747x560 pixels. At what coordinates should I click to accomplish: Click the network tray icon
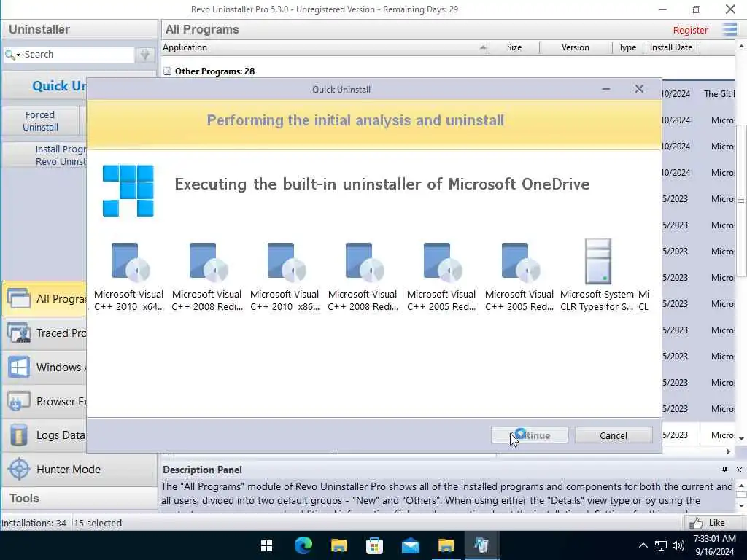point(661,545)
